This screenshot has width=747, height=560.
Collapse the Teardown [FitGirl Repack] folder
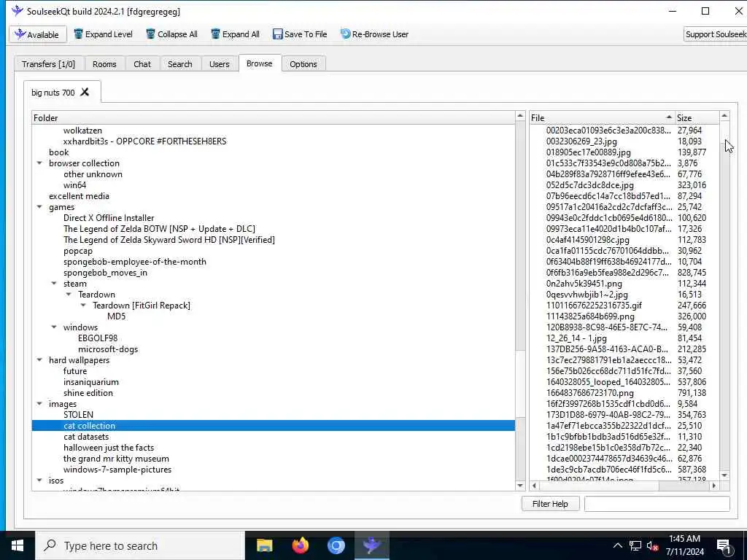pyautogui.click(x=83, y=306)
